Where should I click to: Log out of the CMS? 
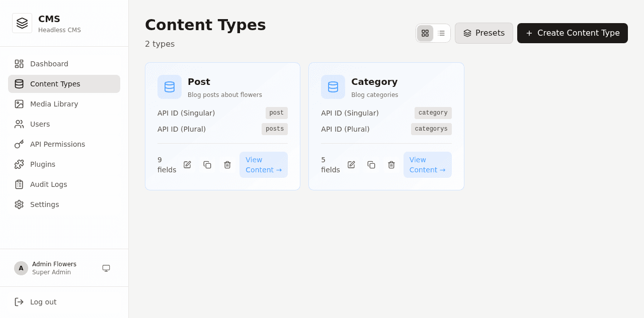click(x=64, y=302)
